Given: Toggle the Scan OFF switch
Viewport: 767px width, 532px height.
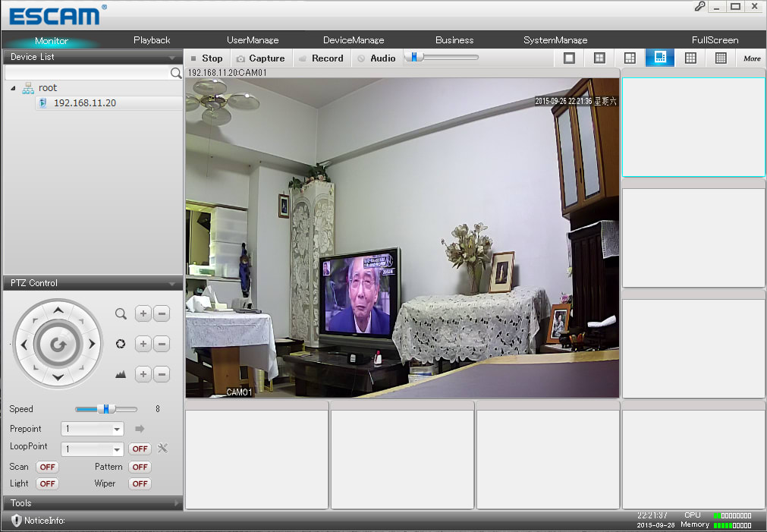Looking at the screenshot, I should click(47, 467).
